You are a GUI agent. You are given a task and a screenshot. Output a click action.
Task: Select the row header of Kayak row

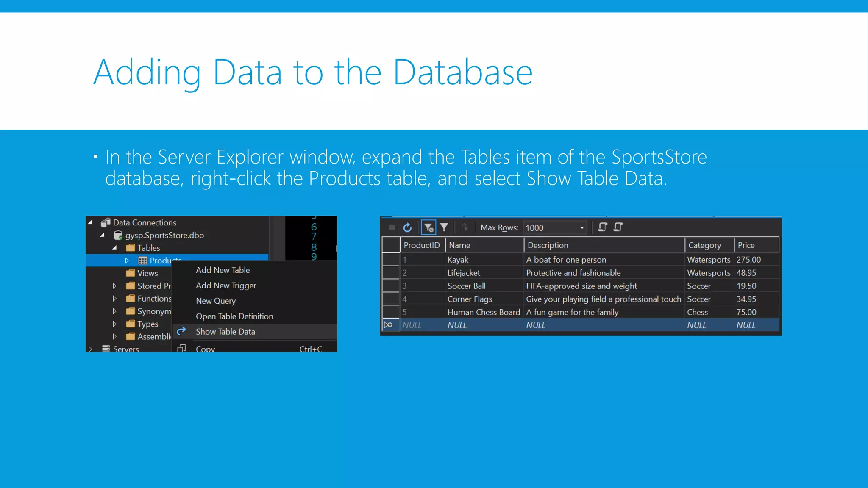pos(391,259)
